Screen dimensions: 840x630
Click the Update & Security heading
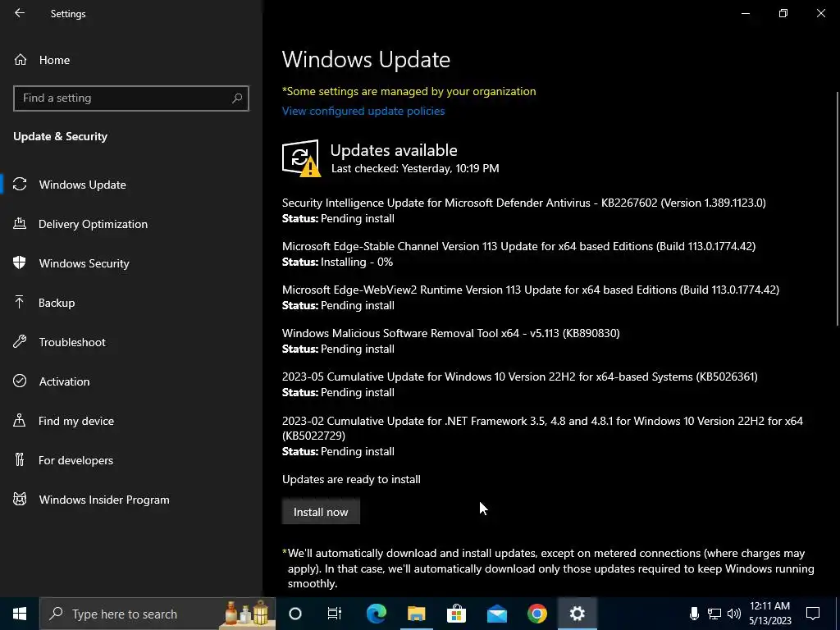(x=60, y=136)
